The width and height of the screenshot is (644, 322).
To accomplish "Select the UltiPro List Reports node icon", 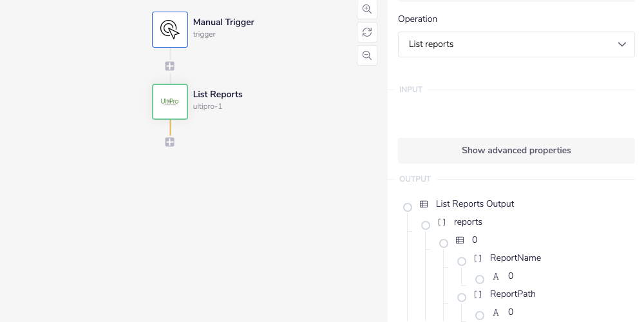I will point(170,102).
